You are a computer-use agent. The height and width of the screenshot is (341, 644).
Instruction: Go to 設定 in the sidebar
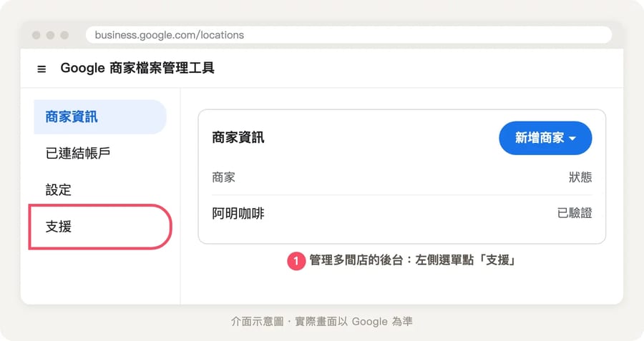pos(59,190)
